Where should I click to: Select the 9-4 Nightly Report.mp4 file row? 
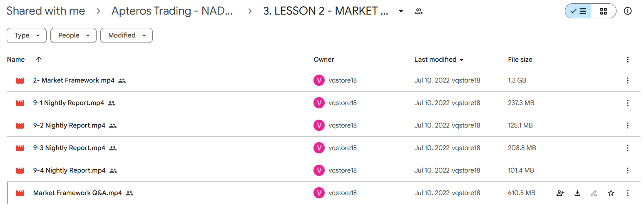pyautogui.click(x=323, y=170)
